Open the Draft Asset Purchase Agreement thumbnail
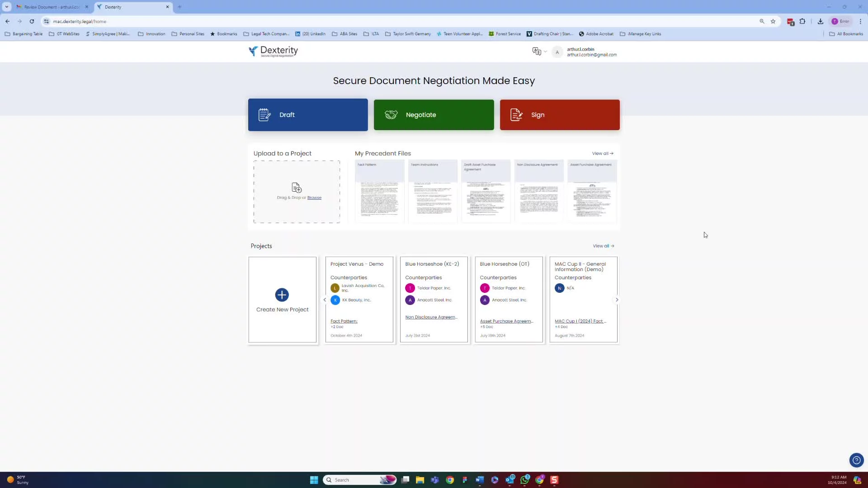This screenshot has width=868, height=488. coord(486,191)
